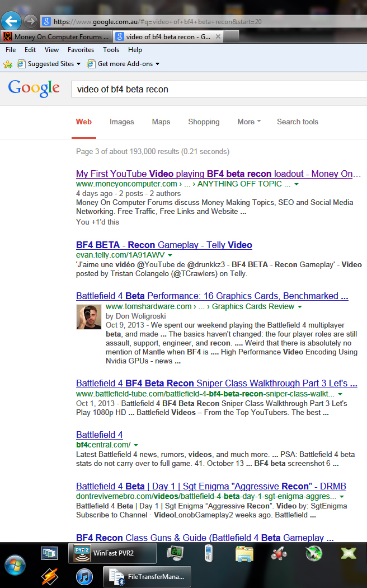Open the Favorites menu
The image size is (367, 588).
pos(81,50)
